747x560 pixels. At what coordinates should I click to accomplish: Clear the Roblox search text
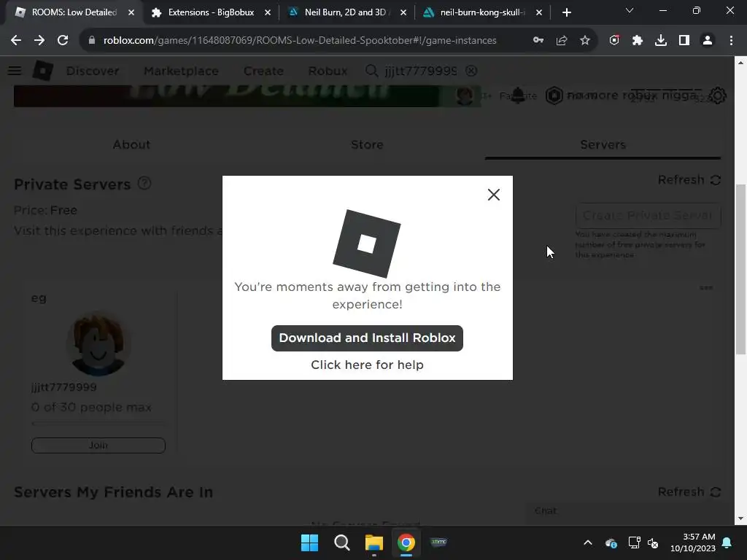tap(471, 71)
